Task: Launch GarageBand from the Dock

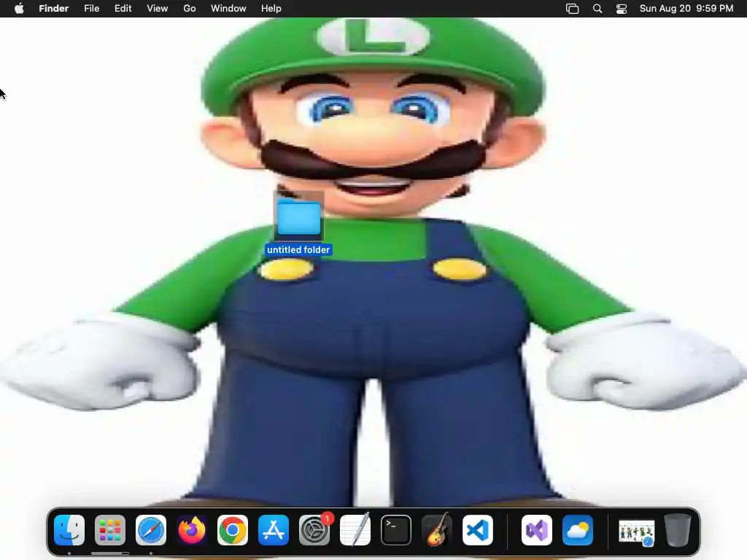Action: pos(437,530)
